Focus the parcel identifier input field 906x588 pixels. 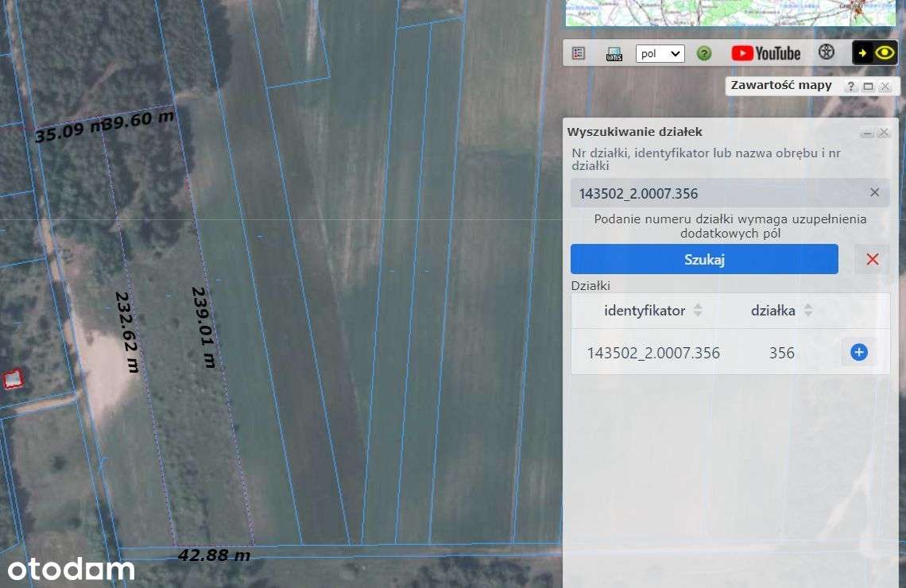(x=730, y=193)
